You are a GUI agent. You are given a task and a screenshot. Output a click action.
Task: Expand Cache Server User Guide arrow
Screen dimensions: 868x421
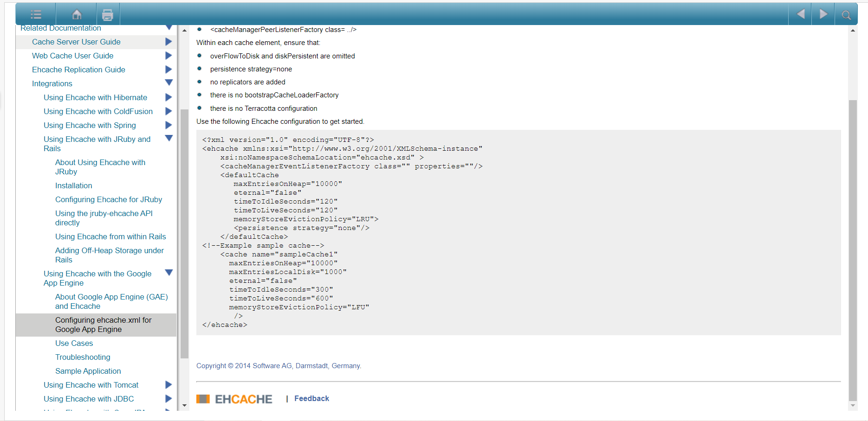pos(168,42)
